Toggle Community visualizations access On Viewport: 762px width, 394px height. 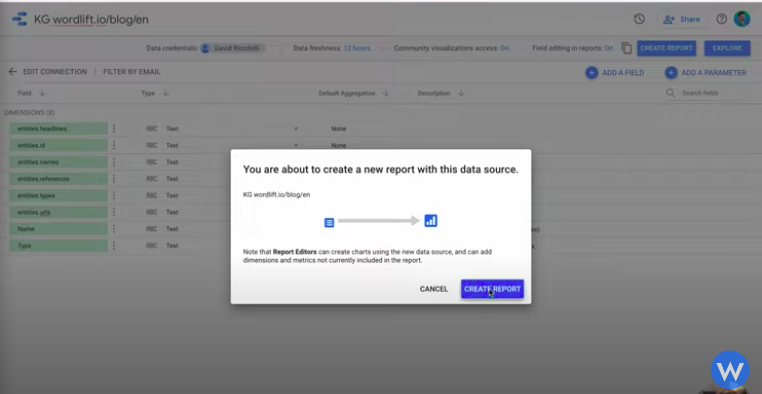(504, 48)
